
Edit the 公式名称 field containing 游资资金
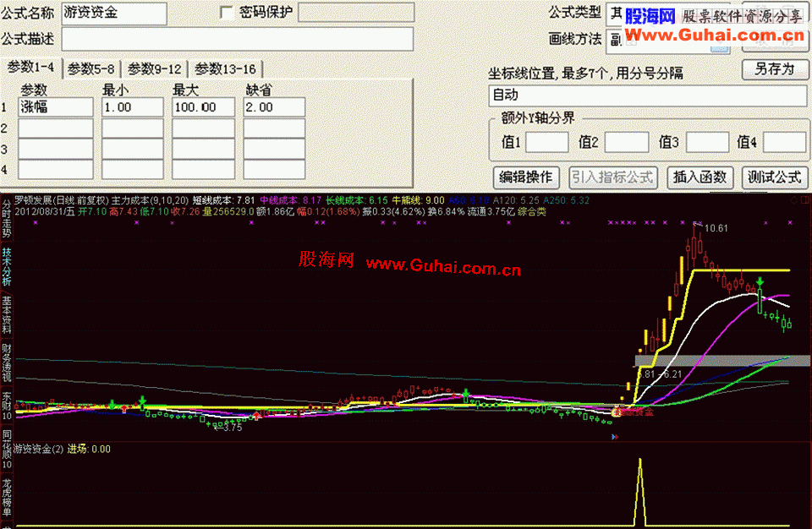point(114,14)
